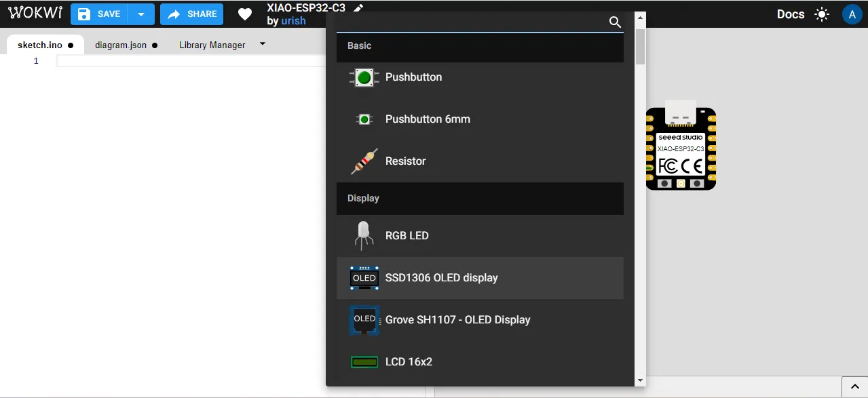Edit project title with the pencil icon
Viewport: 868px width, 398px height.
point(358,7)
